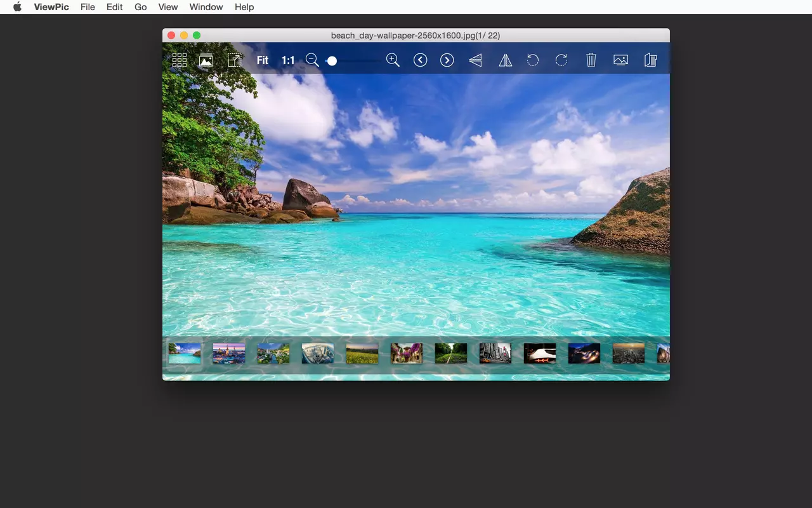Screen dimensions: 812x508
Task: Close the ViewPic window
Action: [x=171, y=36]
